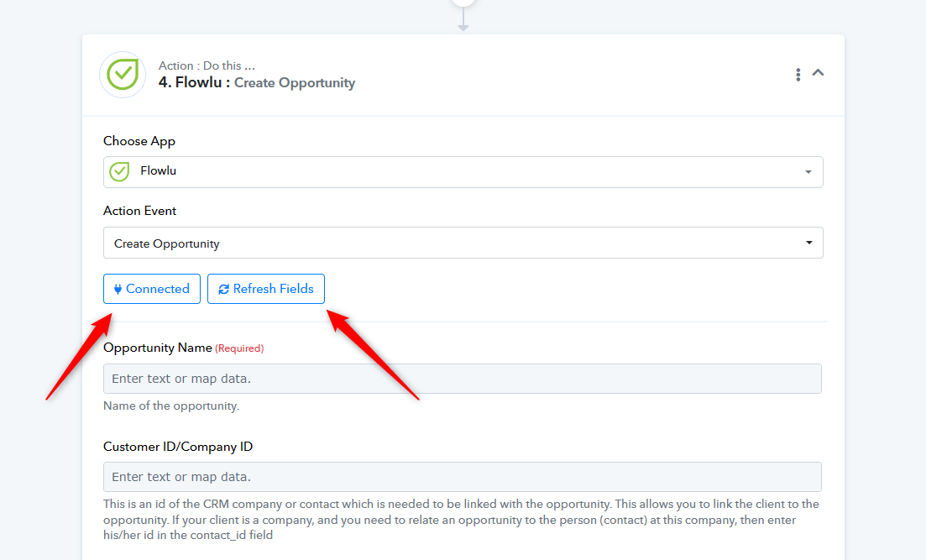The width and height of the screenshot is (926, 560).
Task: Click the 'Action : Do this ...' header text
Action: (x=207, y=65)
